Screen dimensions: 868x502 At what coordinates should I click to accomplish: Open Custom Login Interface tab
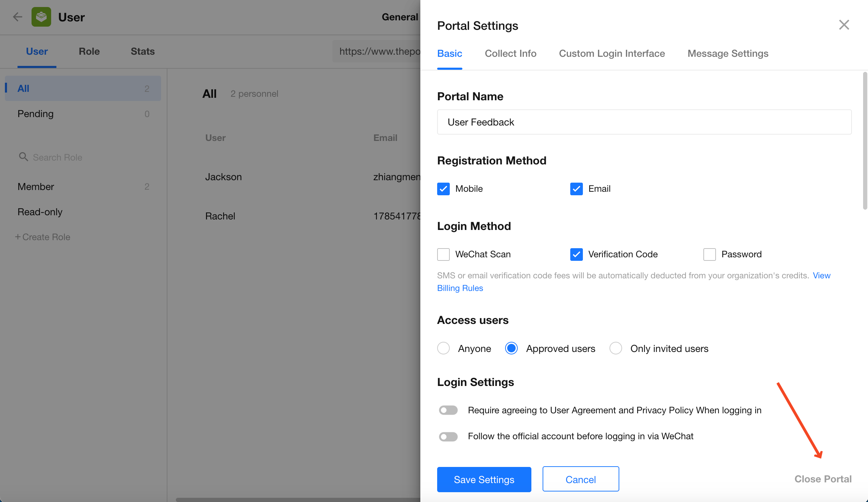tap(612, 53)
